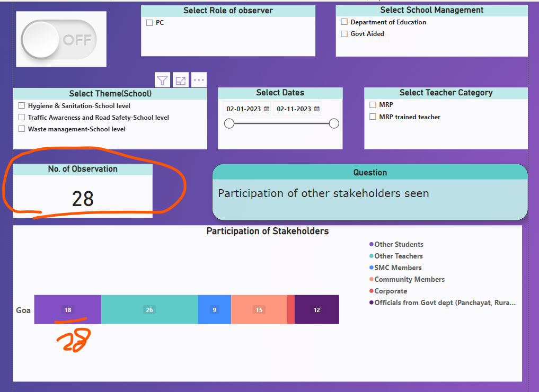The image size is (539, 392).
Task: Open the end date calendar picker icon
Action: (x=316, y=109)
